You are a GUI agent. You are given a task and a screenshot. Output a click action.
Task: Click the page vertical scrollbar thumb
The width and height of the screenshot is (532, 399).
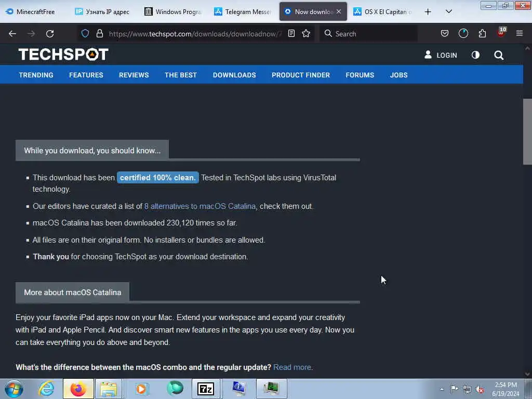[527, 131]
